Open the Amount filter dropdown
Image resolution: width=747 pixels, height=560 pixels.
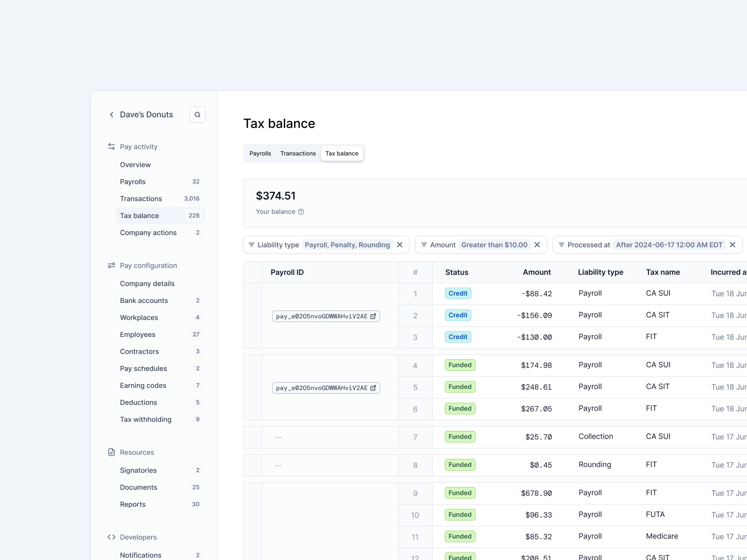coord(494,245)
